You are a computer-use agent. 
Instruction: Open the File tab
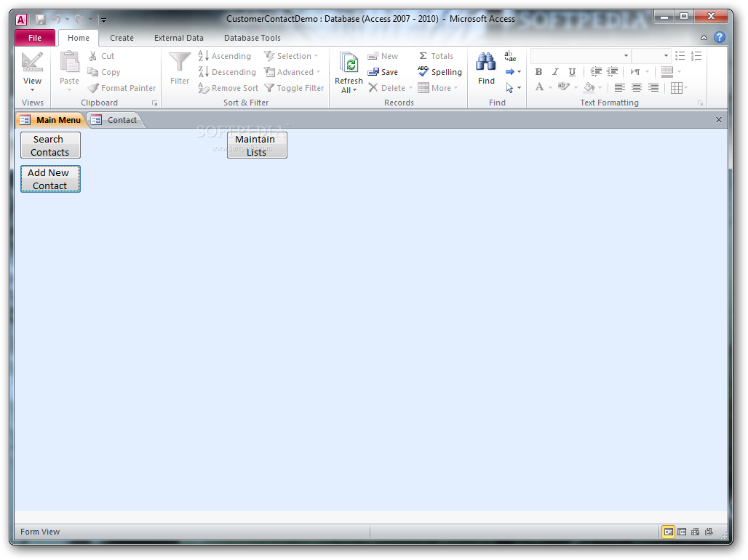click(x=35, y=38)
